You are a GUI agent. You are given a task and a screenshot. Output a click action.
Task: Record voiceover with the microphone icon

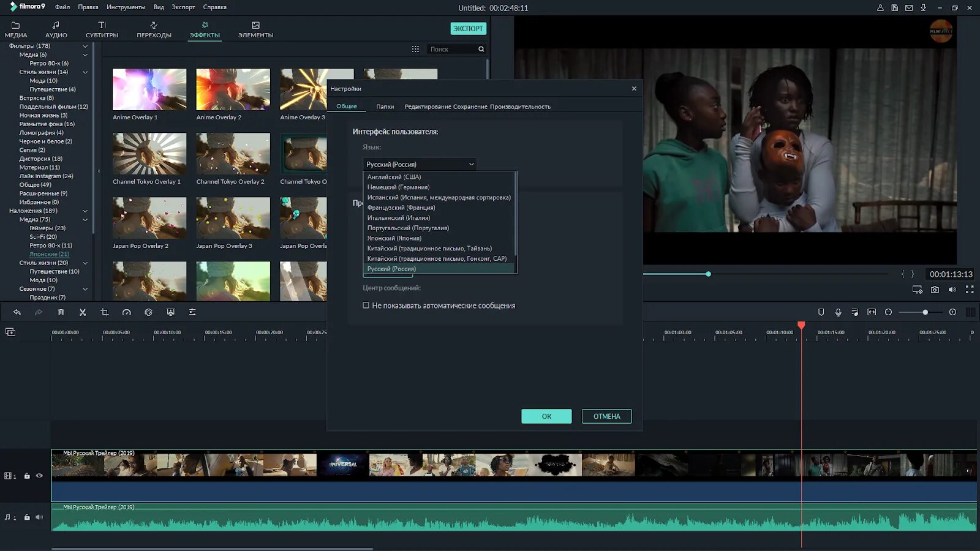(838, 312)
